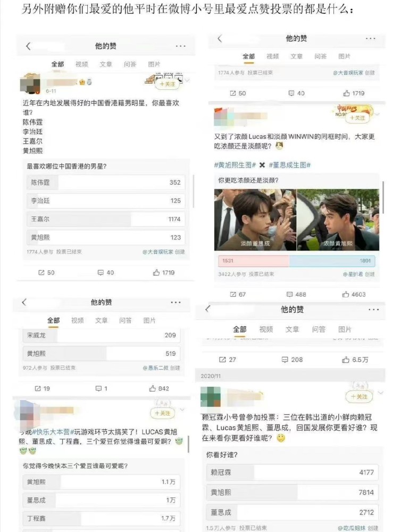Like the post with 842 likes
Screen dimensions: 401x532
[159, 388]
